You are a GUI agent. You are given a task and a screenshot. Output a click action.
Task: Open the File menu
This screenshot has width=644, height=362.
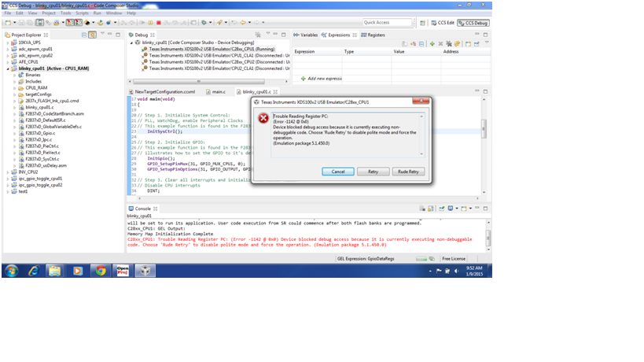8,13
